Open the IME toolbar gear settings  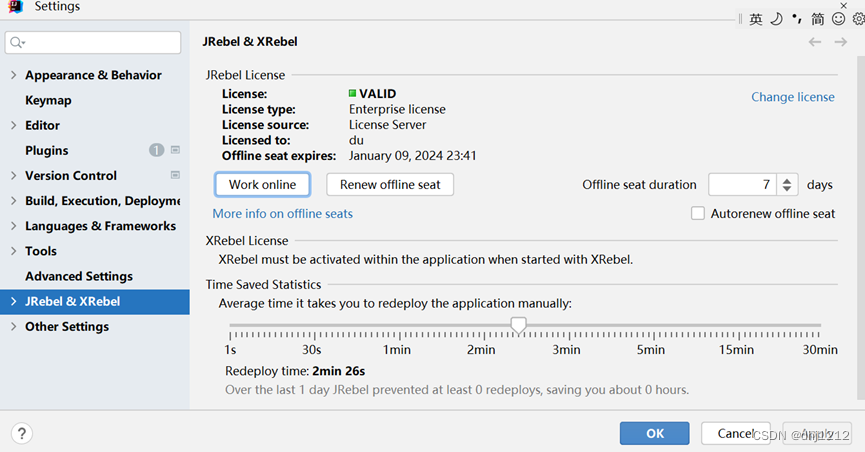tap(857, 19)
